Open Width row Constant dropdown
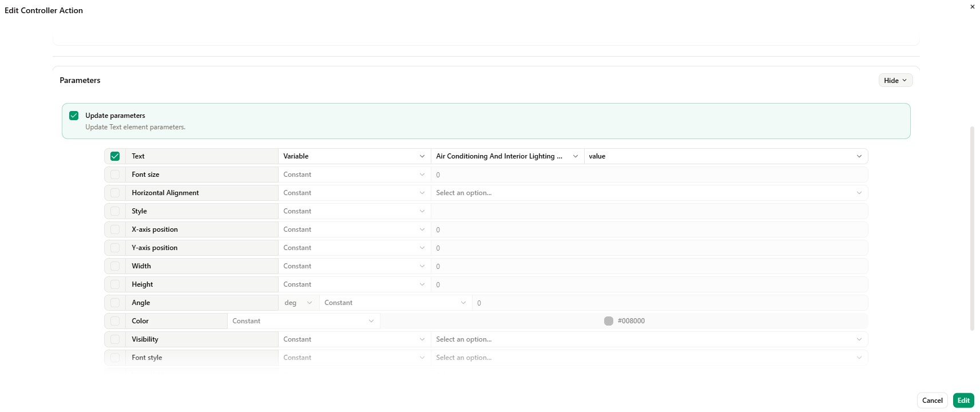The width and height of the screenshot is (980, 412). click(x=354, y=266)
